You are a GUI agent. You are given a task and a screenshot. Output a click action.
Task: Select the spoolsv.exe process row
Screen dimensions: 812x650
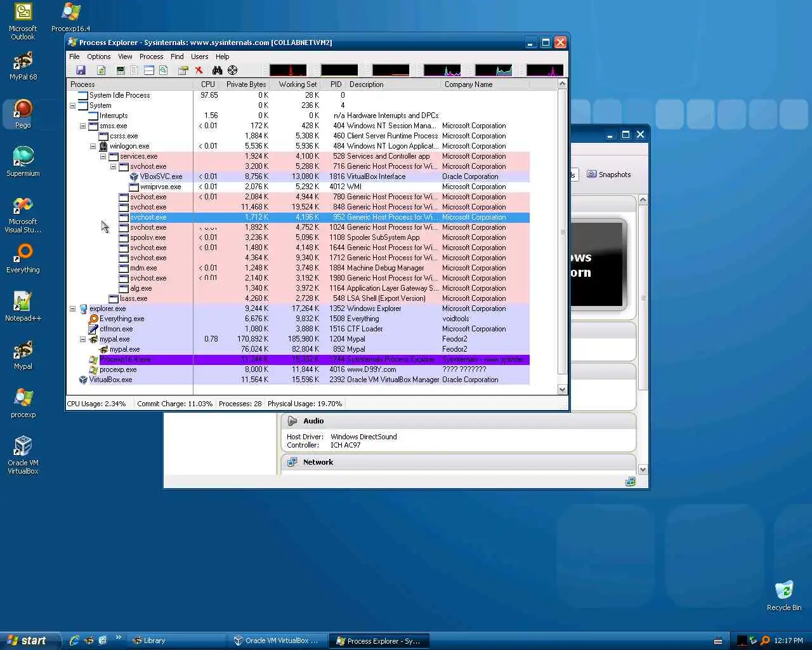pos(298,237)
